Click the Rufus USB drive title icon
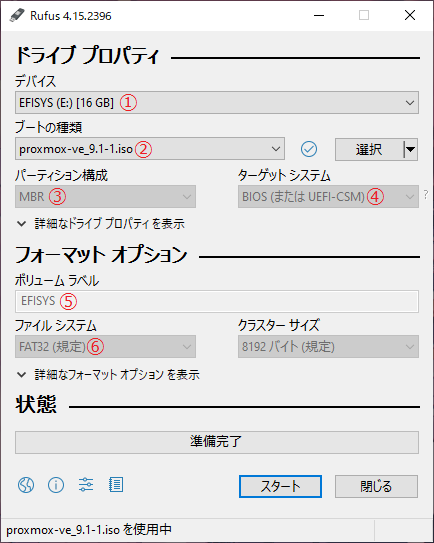Viewport: 434px width, 543px height. 17,15
